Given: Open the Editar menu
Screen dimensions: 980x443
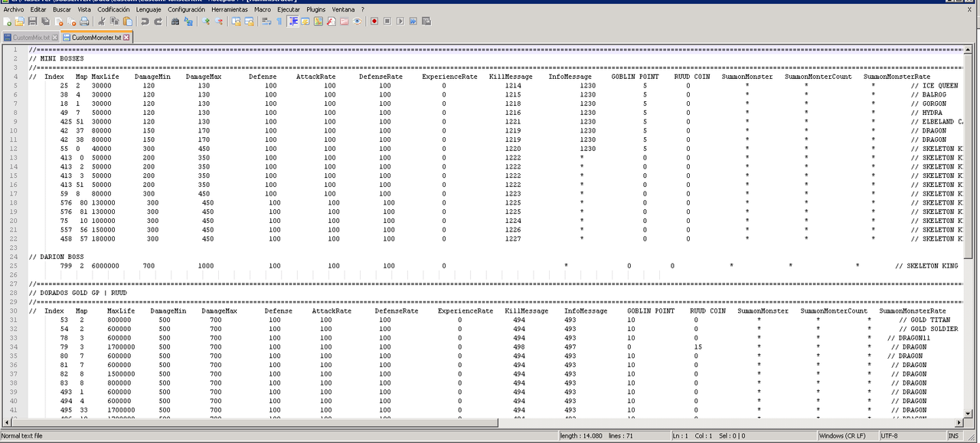Looking at the screenshot, I should pyautogui.click(x=38, y=9).
